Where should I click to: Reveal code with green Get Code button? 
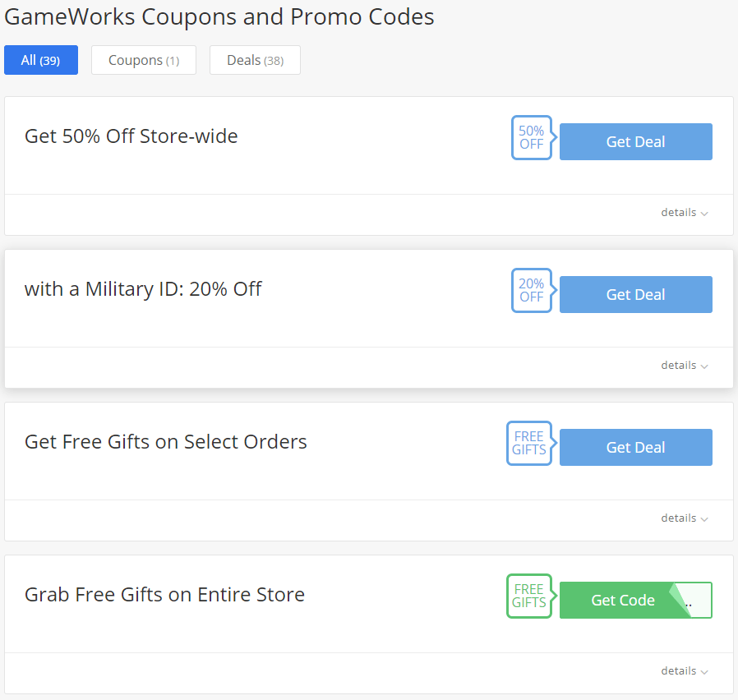623,601
